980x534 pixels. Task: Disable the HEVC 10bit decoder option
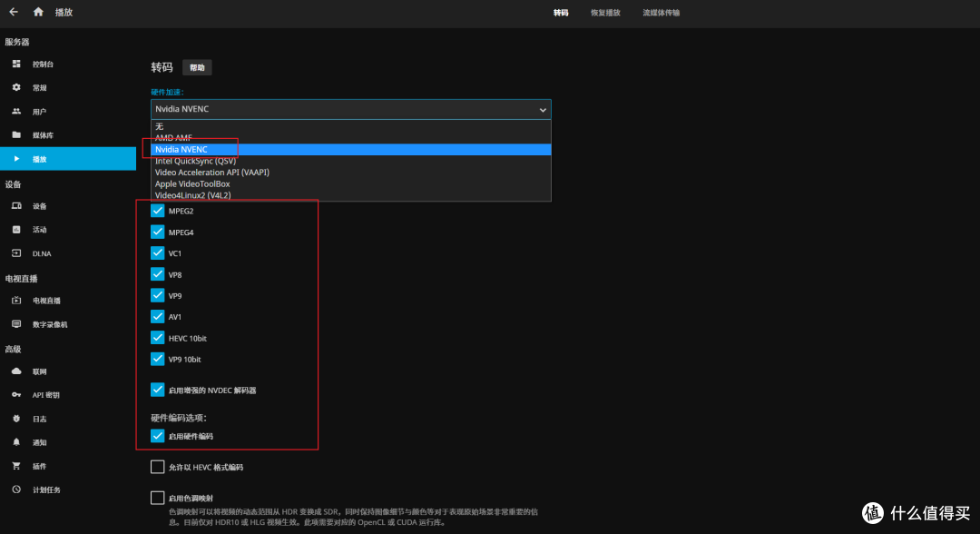pyautogui.click(x=158, y=337)
